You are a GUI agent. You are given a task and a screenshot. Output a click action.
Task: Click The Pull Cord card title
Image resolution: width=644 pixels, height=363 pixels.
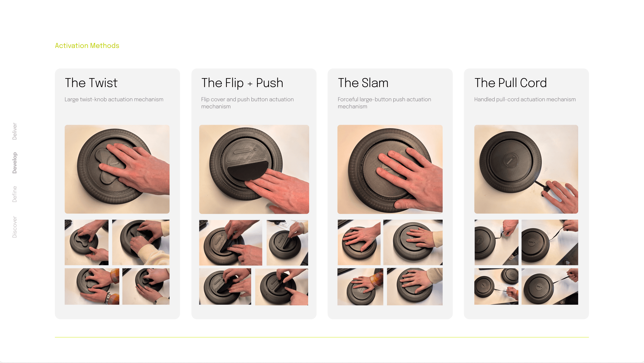(511, 83)
